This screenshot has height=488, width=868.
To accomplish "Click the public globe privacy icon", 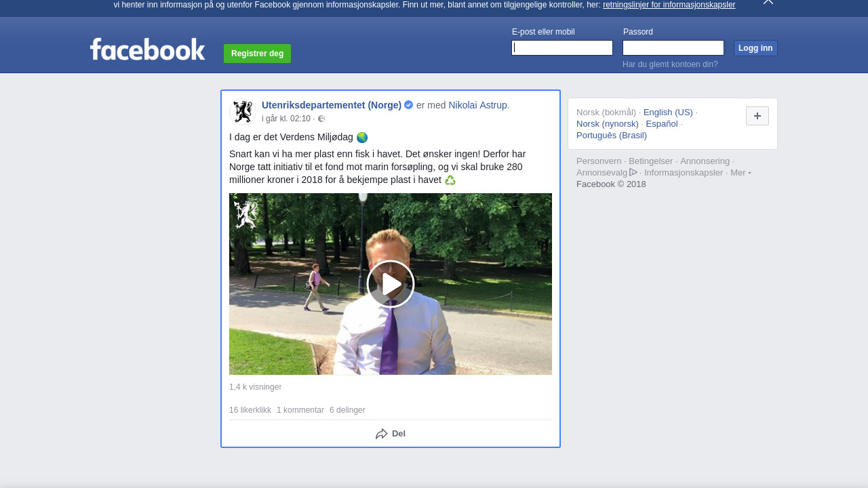I will pos(321,119).
